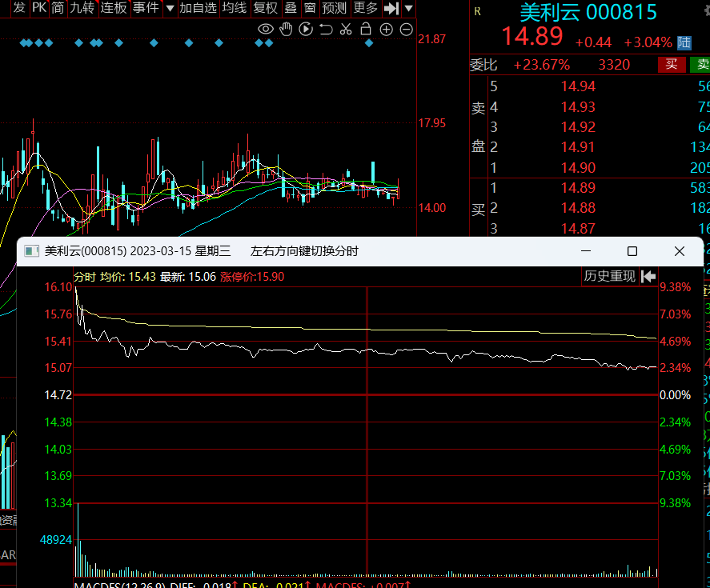Click the 九转 indicator tab

click(82, 8)
